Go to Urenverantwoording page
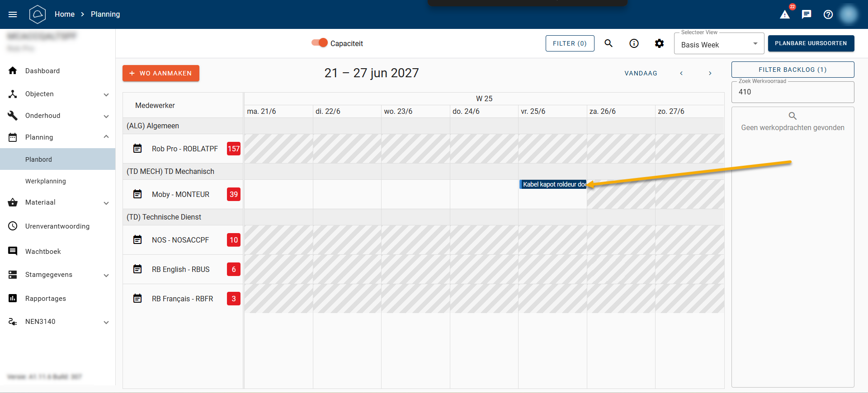 point(57,226)
